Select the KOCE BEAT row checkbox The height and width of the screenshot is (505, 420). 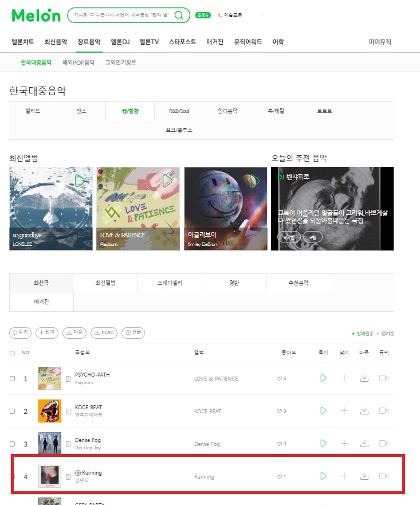point(12,411)
